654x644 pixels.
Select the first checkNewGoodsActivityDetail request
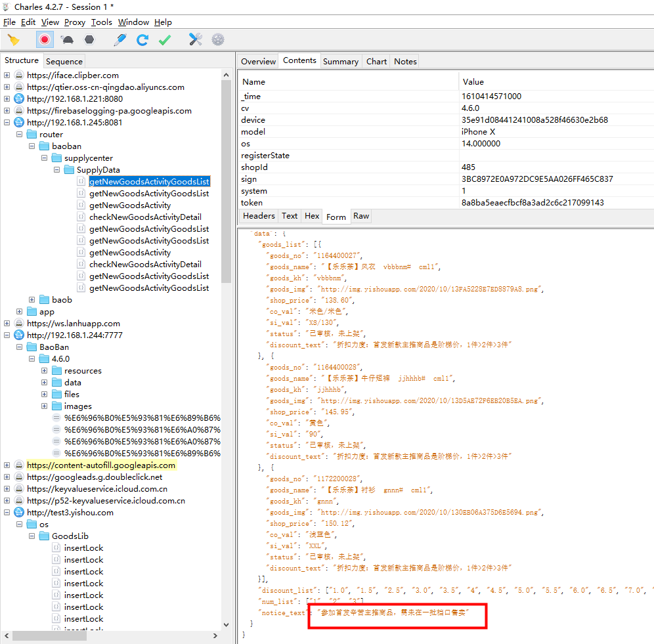pos(145,217)
